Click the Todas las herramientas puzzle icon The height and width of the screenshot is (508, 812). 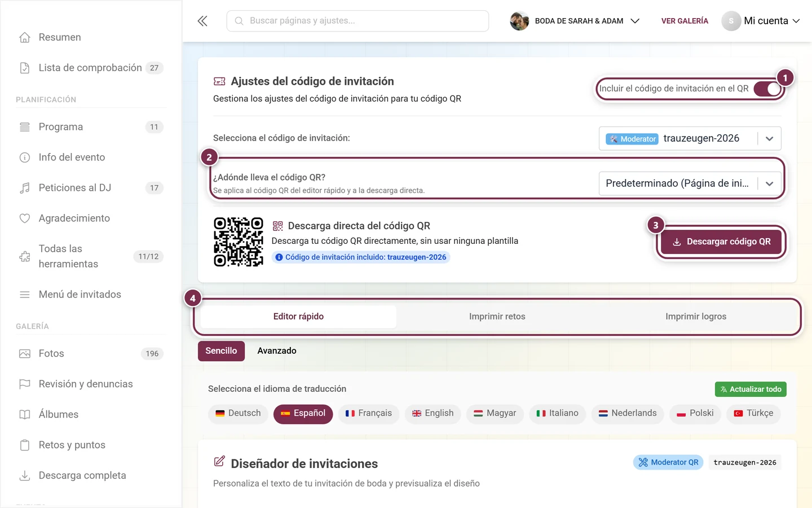point(25,256)
